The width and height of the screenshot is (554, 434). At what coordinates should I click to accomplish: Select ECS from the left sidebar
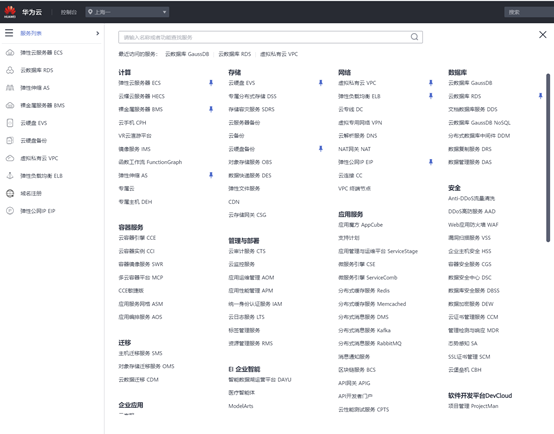point(41,53)
